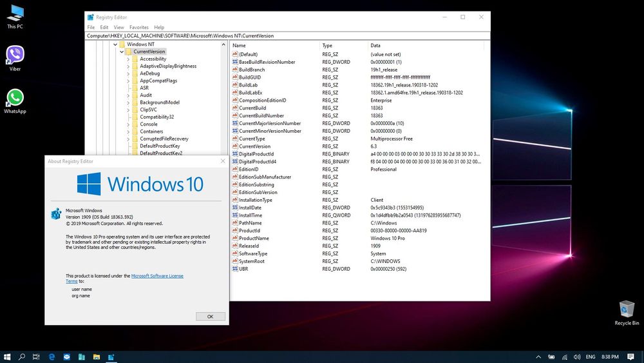Select the Compatibility32 key
This screenshot has width=644, height=363.
point(156,117)
